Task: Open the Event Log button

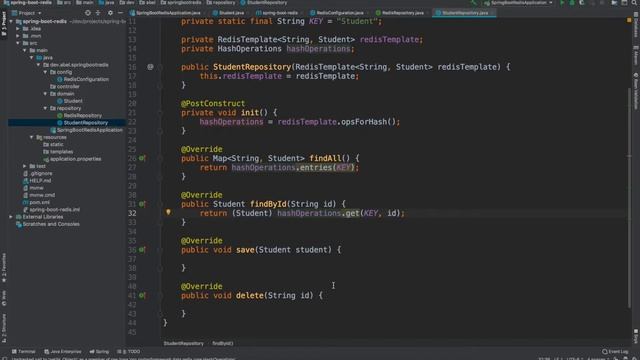Action: point(616,351)
